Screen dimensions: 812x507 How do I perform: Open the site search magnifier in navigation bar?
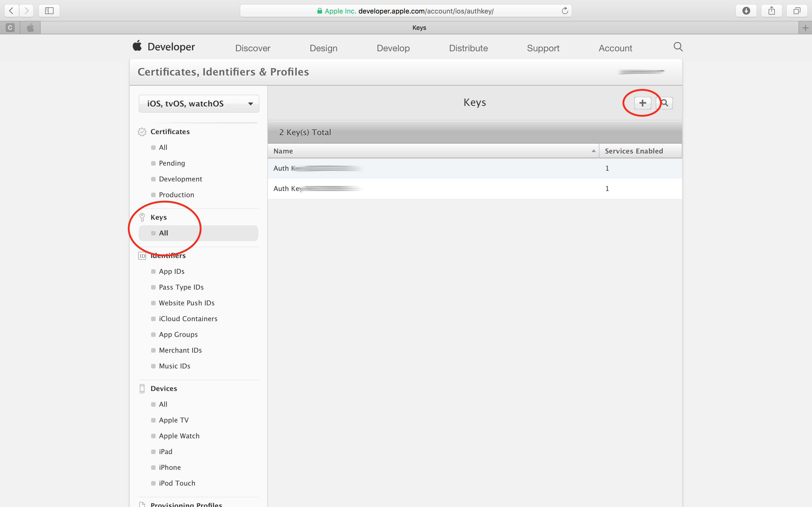pos(678,47)
